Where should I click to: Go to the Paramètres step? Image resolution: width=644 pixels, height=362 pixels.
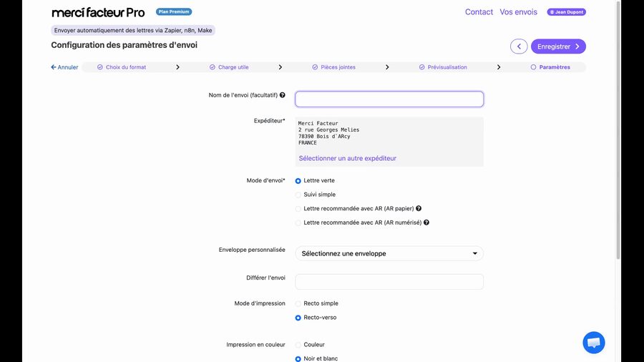pos(550,67)
